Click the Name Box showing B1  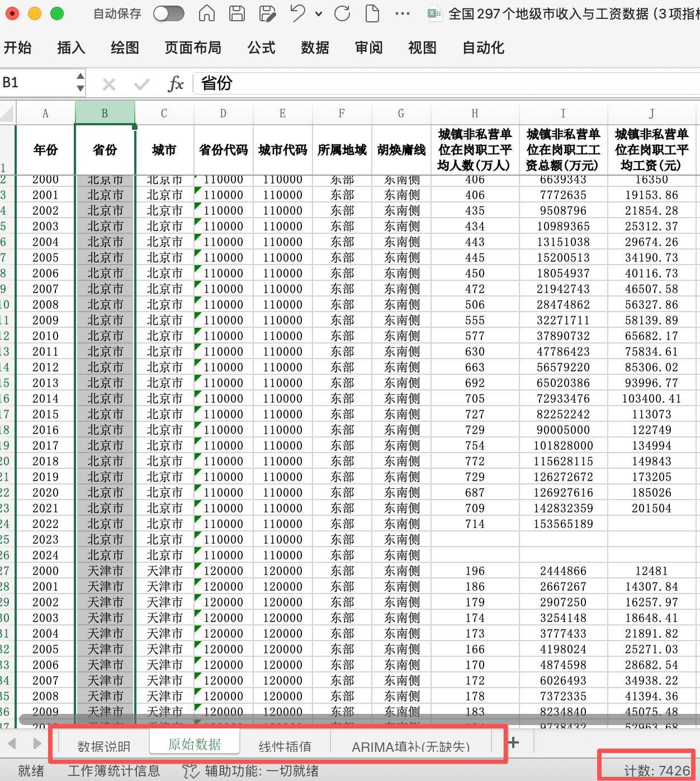pos(37,83)
